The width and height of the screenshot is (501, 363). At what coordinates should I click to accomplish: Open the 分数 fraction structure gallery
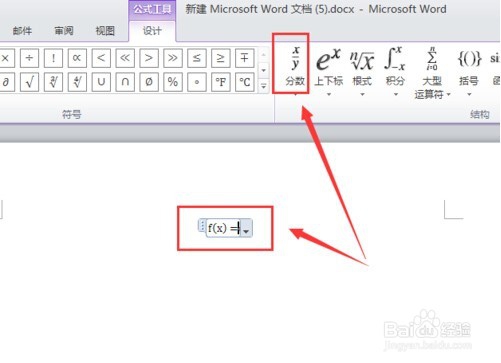coord(295,70)
